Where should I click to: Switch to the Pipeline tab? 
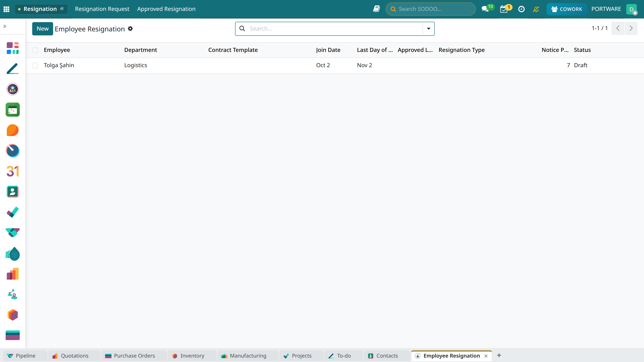point(25,356)
